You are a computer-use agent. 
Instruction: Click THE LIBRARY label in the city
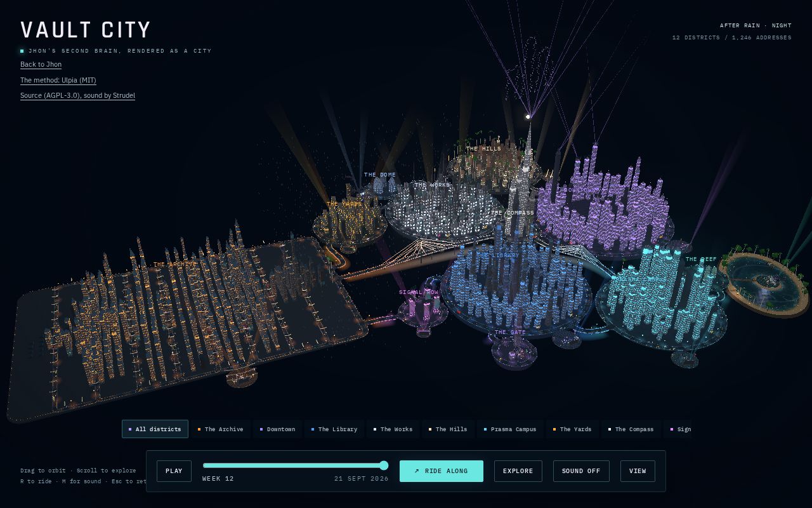tap(497, 255)
